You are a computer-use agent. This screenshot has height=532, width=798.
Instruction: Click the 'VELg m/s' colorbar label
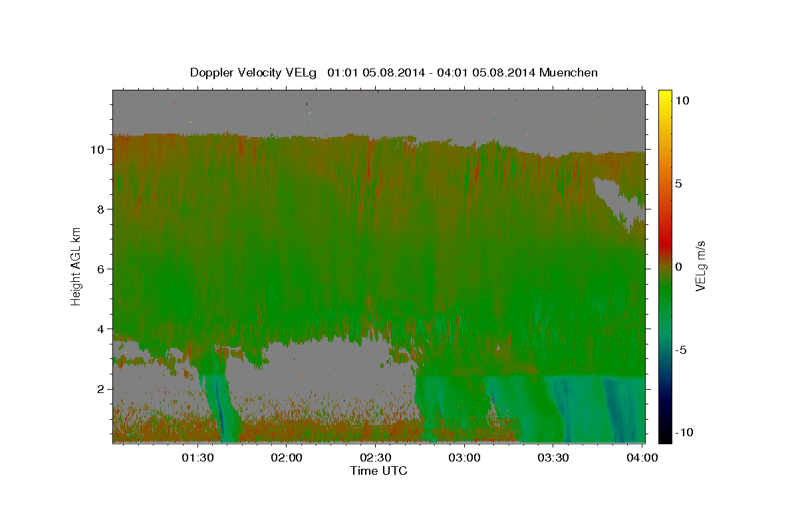(x=700, y=267)
